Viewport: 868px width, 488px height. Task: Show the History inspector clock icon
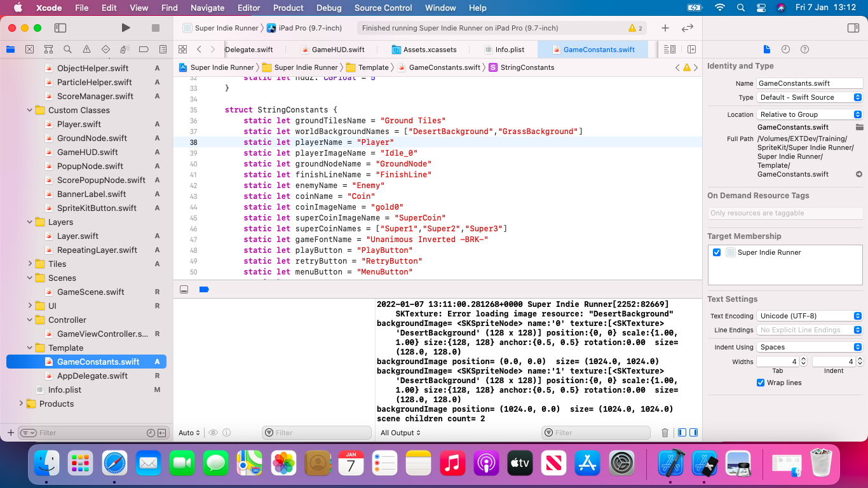[x=785, y=50]
